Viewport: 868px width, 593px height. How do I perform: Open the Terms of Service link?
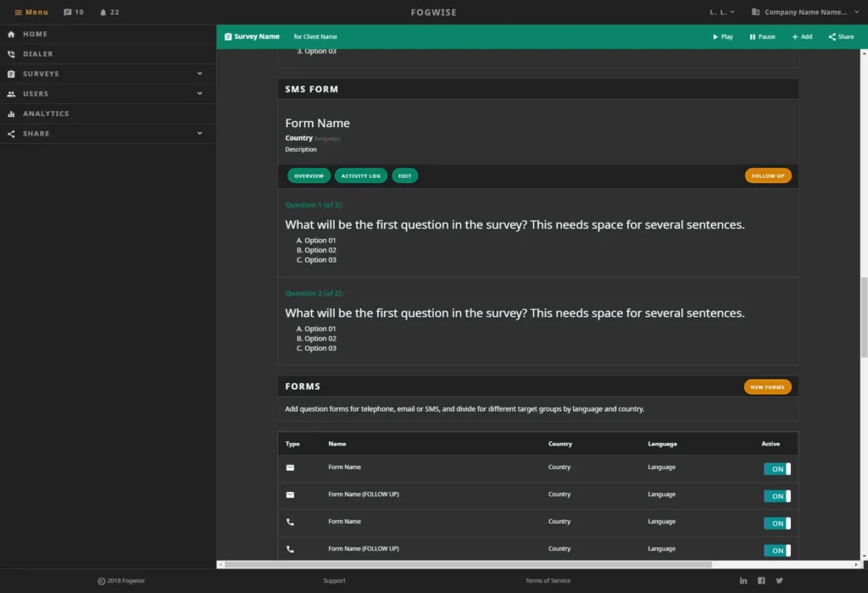point(548,581)
